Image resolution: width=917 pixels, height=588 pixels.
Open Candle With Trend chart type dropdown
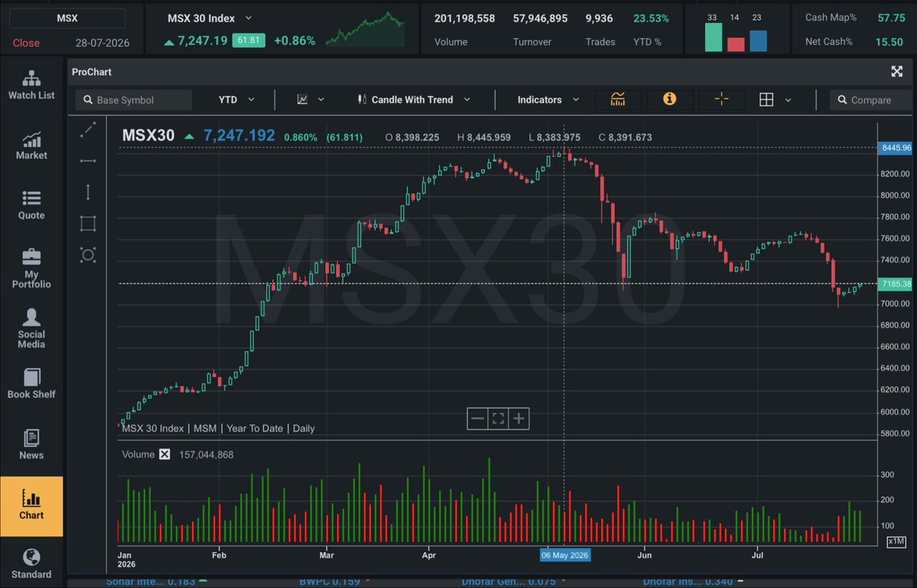click(x=414, y=100)
